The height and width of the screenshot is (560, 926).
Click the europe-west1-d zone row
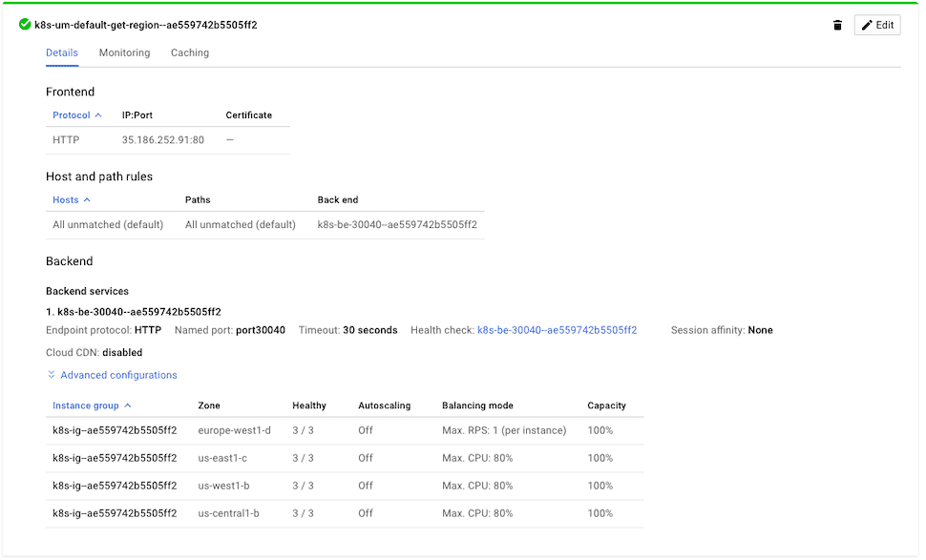(x=235, y=430)
